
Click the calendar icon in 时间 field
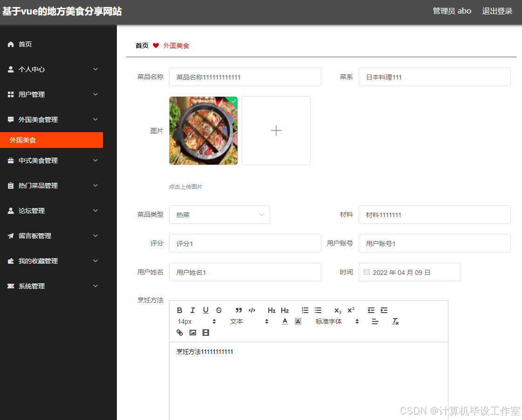coord(366,273)
